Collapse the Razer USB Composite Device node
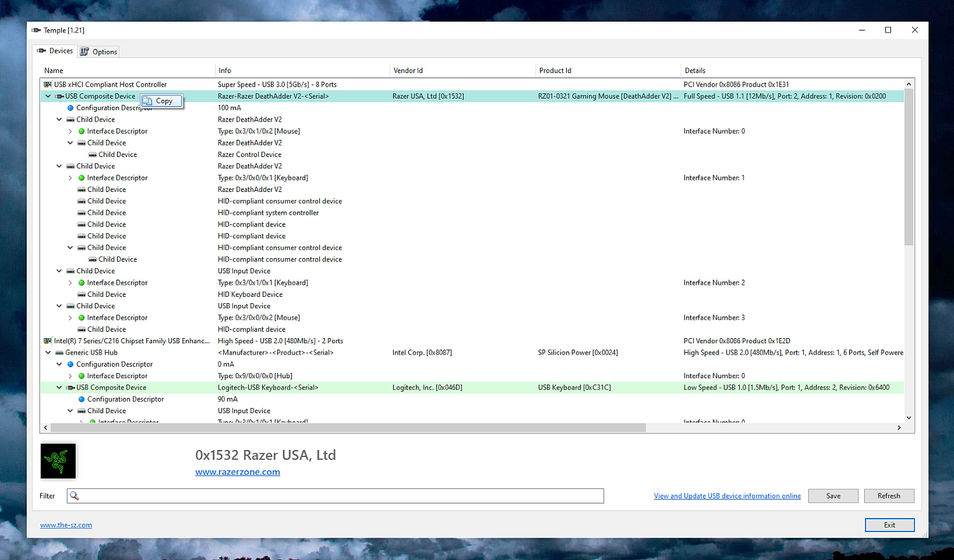This screenshot has height=560, width=954. coord(48,97)
